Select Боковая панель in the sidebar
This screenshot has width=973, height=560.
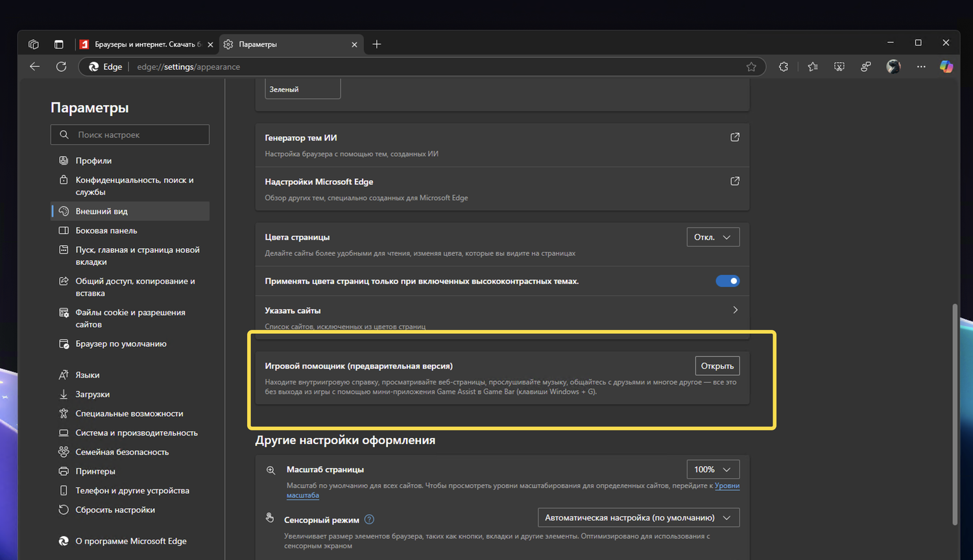(x=106, y=231)
